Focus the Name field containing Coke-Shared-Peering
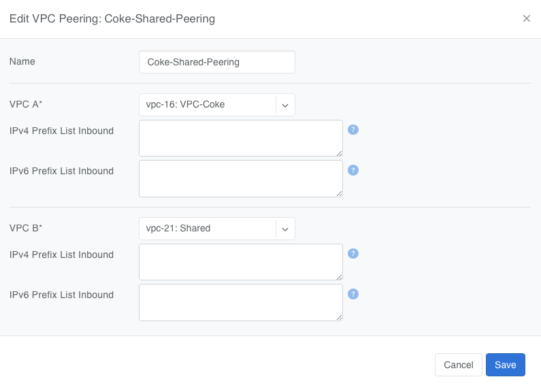 216,62
